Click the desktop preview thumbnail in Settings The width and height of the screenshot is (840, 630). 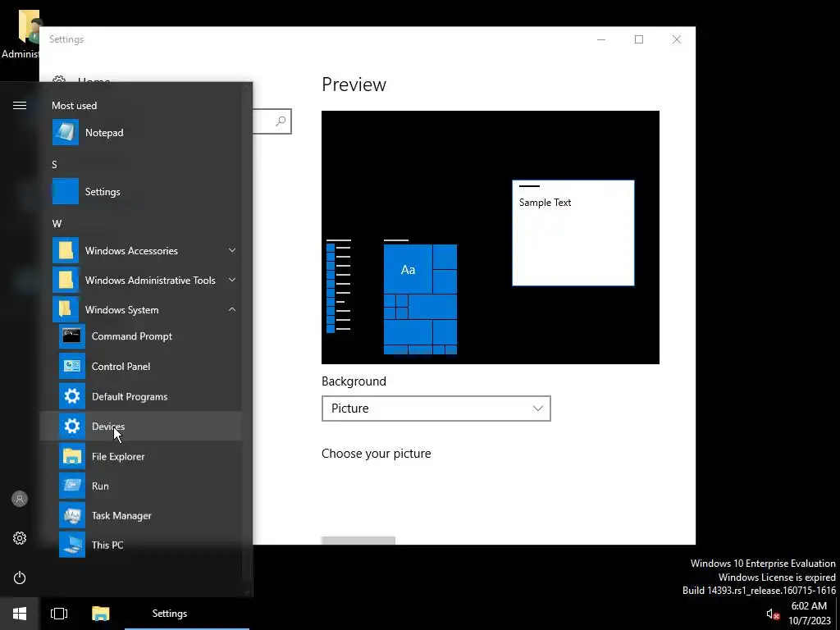pos(491,237)
